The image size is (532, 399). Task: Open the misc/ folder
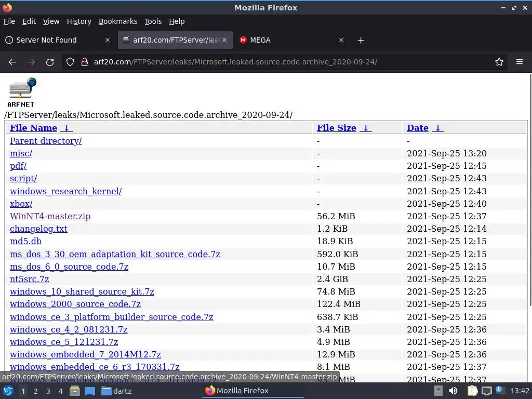[x=21, y=153]
